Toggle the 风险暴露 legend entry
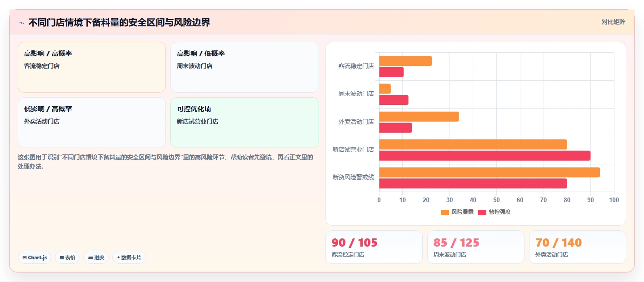This screenshot has width=644, height=282. [457, 212]
